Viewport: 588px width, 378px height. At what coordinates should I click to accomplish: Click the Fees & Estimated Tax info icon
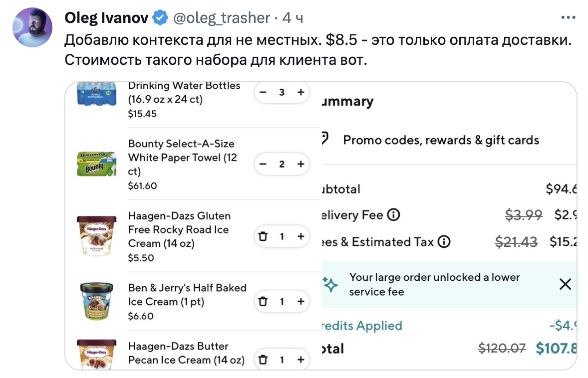pos(444,242)
